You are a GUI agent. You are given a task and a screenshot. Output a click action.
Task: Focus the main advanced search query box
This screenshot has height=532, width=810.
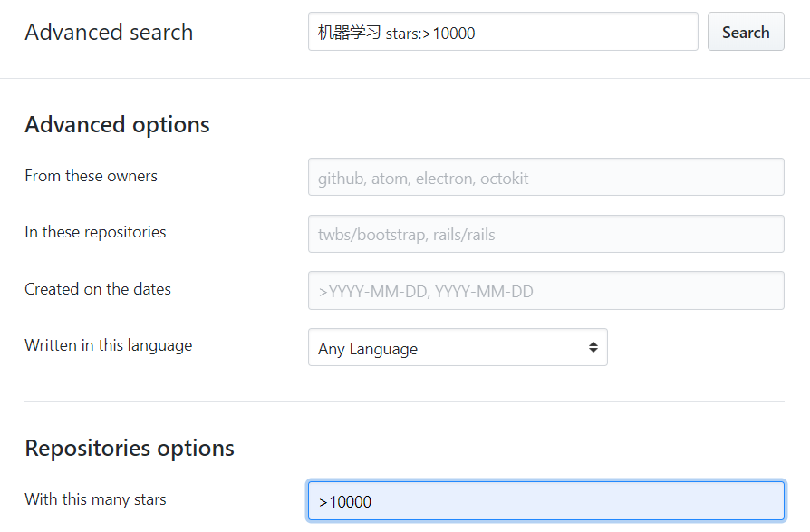(503, 32)
